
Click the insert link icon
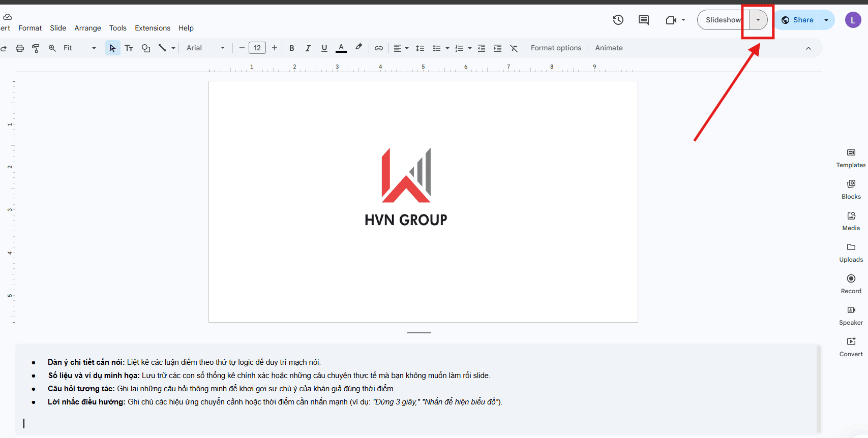[379, 48]
